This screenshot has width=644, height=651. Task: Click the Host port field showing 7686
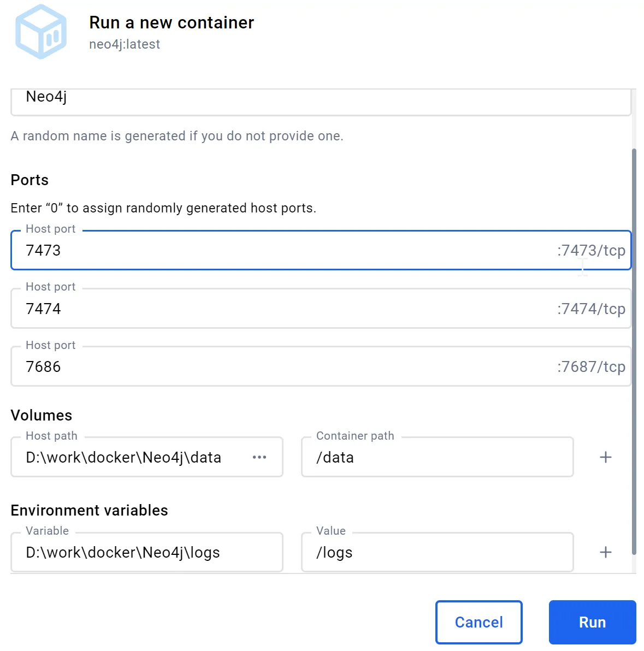273,367
